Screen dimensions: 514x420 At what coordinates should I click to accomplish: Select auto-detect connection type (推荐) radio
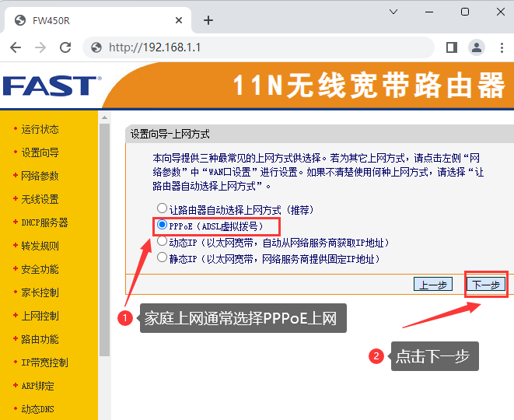click(x=162, y=208)
